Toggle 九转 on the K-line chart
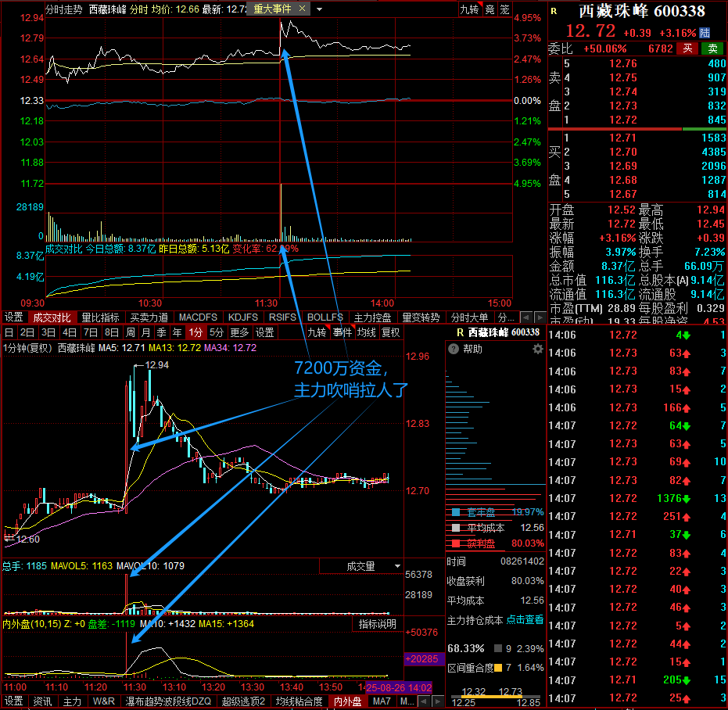Image resolution: width=728 pixels, height=710 pixels. 317,332
